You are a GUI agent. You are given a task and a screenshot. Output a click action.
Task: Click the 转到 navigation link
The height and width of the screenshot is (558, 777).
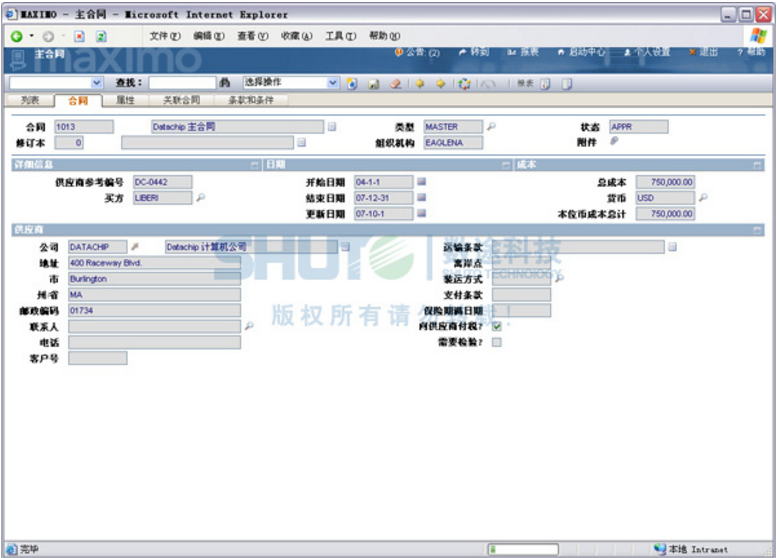point(474,52)
